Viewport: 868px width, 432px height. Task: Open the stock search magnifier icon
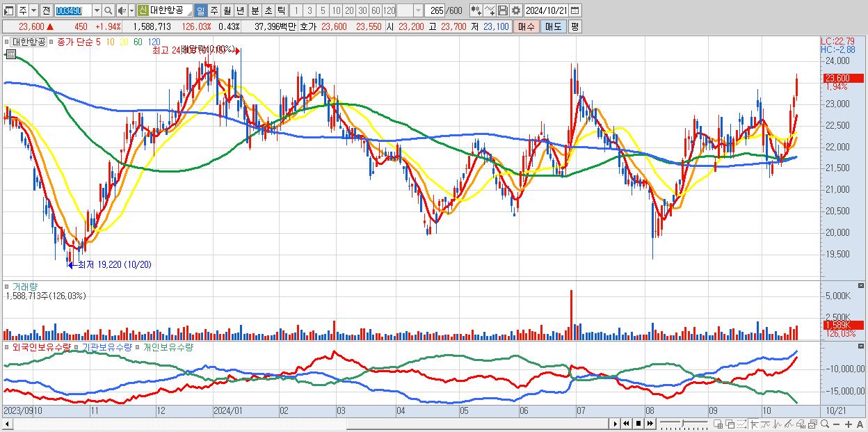pos(108,10)
